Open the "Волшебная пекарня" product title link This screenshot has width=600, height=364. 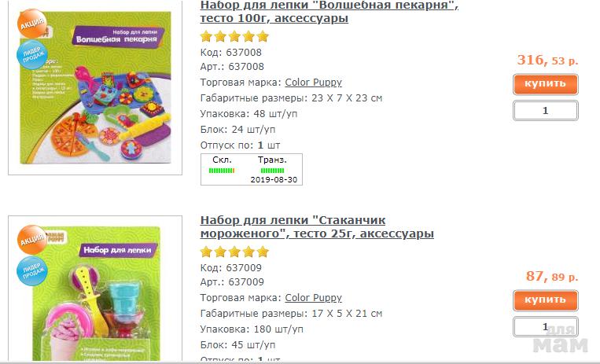point(329,12)
